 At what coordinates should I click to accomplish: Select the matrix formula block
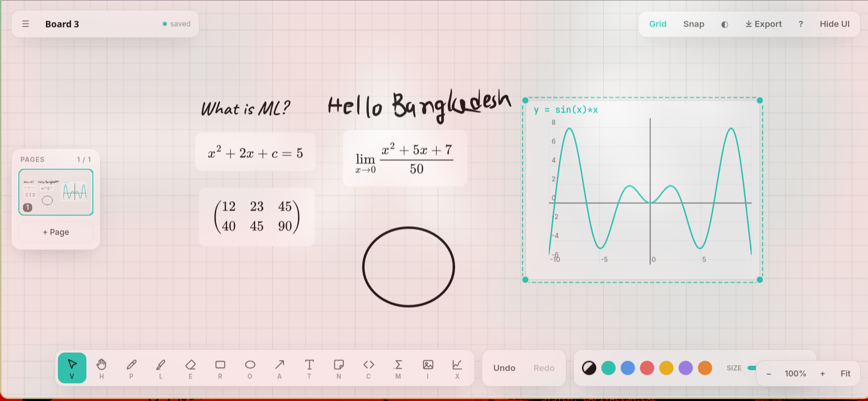[x=257, y=217]
